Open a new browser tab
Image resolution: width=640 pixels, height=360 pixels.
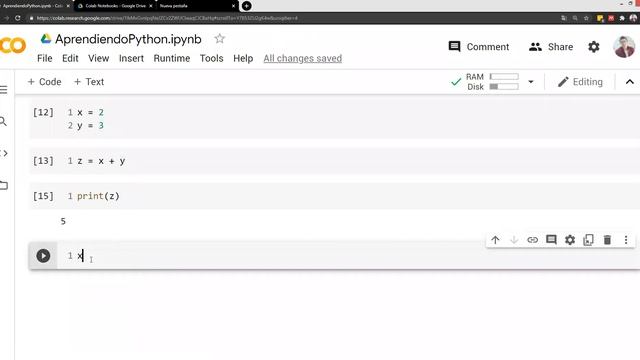click(246, 6)
